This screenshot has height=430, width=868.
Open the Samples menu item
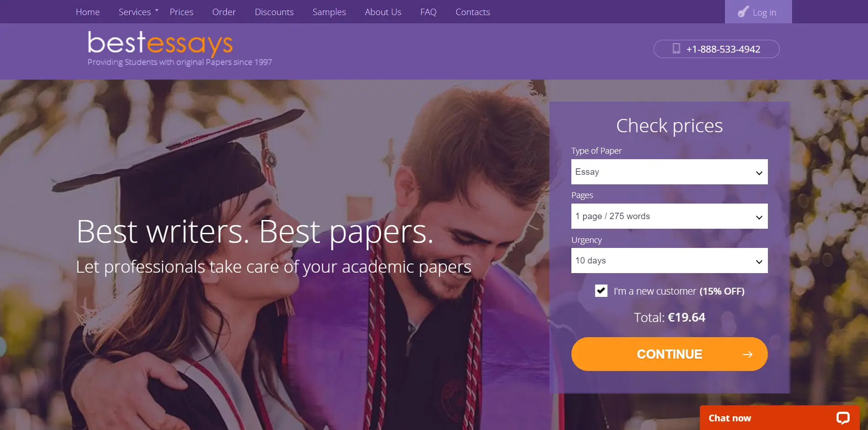coord(329,12)
